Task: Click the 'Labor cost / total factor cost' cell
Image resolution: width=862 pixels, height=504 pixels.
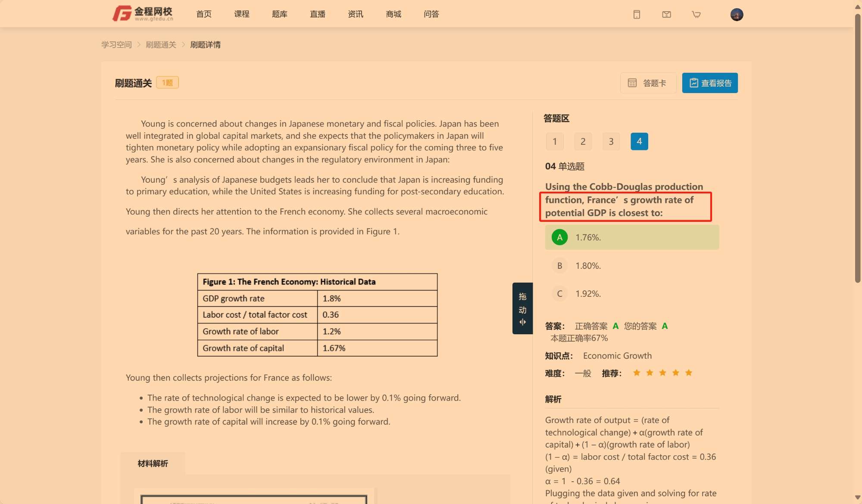Action: [257, 315]
